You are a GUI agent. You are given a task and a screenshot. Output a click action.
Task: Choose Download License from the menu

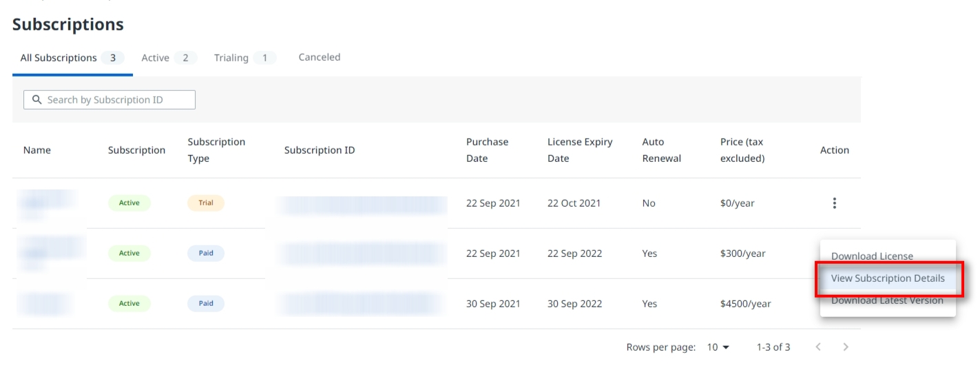point(872,256)
